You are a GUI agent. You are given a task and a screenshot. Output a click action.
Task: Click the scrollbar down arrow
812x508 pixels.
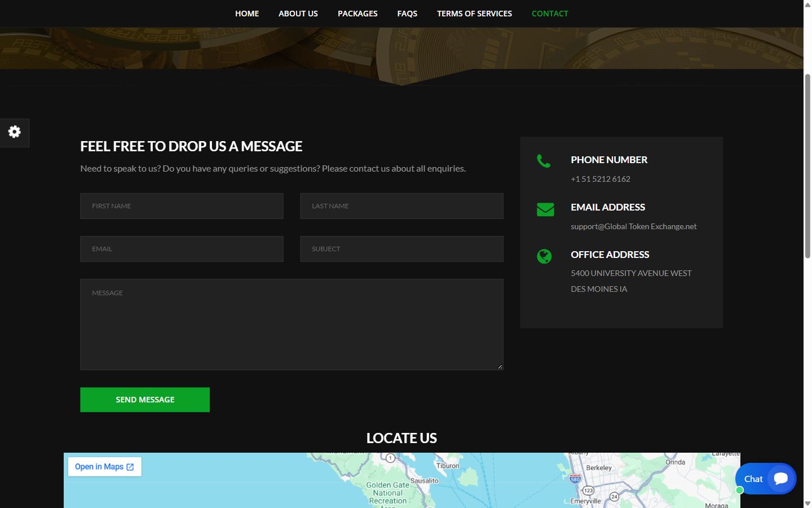pyautogui.click(x=807, y=503)
